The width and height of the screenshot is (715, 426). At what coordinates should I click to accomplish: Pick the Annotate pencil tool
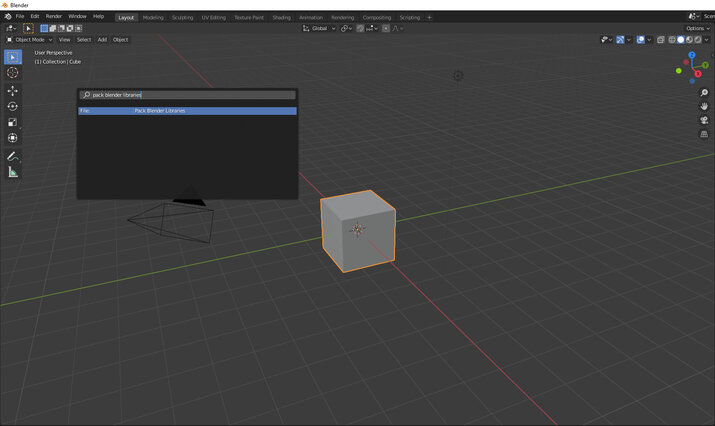tap(13, 156)
